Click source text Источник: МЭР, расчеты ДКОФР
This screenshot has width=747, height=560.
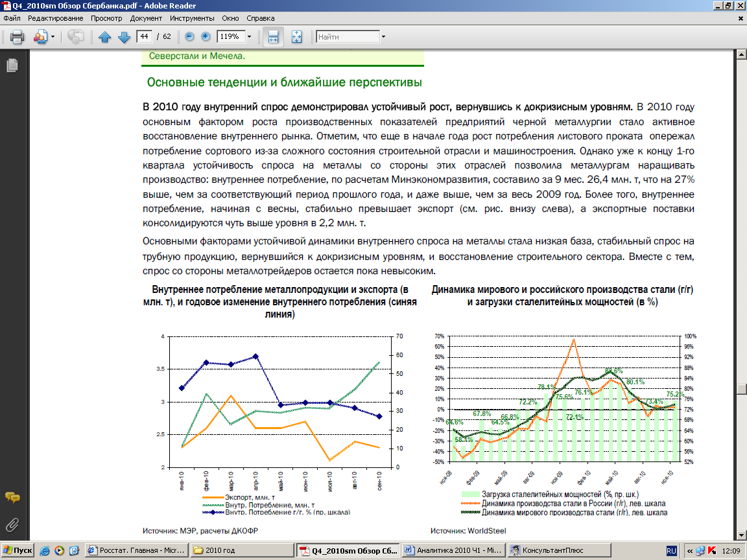tap(200, 530)
